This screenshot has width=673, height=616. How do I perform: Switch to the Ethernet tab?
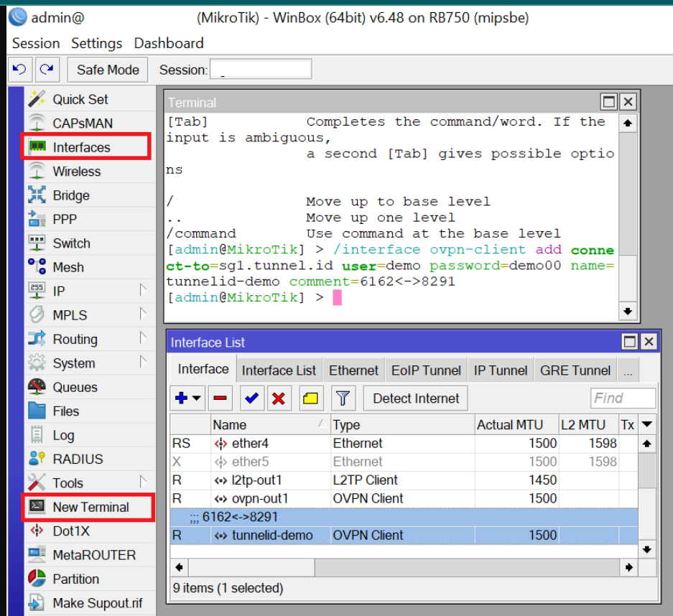[353, 370]
